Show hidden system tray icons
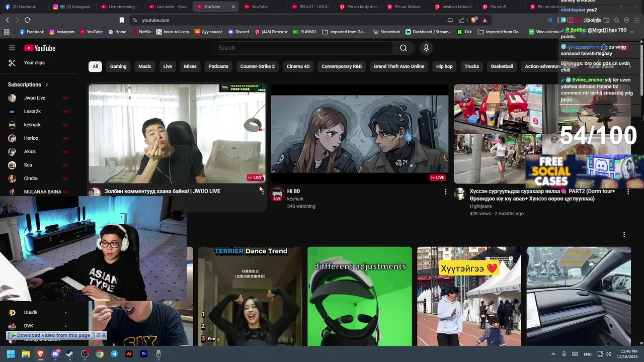This screenshot has width=644, height=362. (553, 354)
